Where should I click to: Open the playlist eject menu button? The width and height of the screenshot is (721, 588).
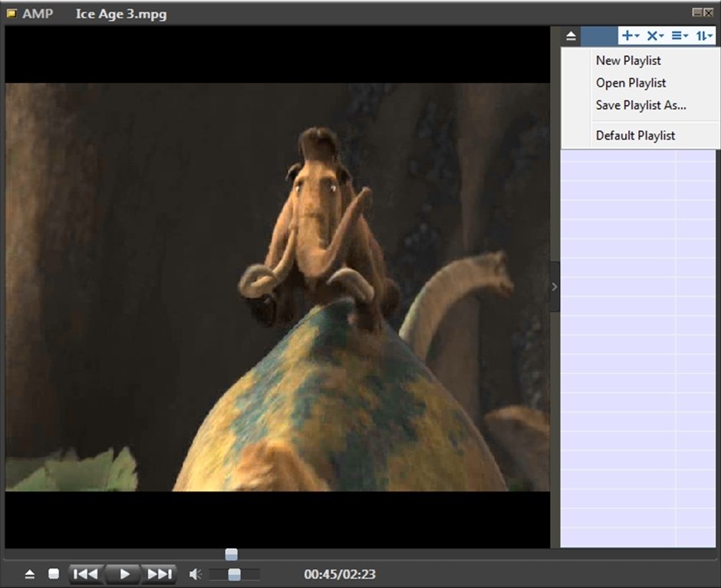coord(571,36)
